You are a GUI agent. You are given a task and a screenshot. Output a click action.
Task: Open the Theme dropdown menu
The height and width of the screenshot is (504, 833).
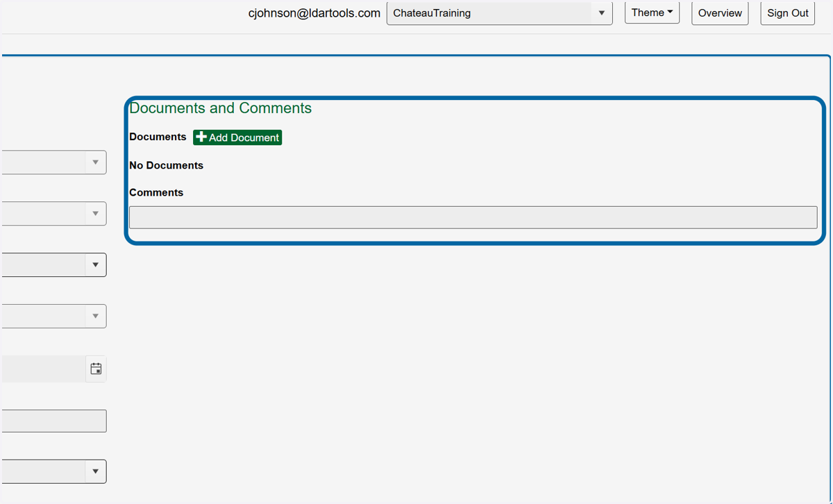coord(652,12)
